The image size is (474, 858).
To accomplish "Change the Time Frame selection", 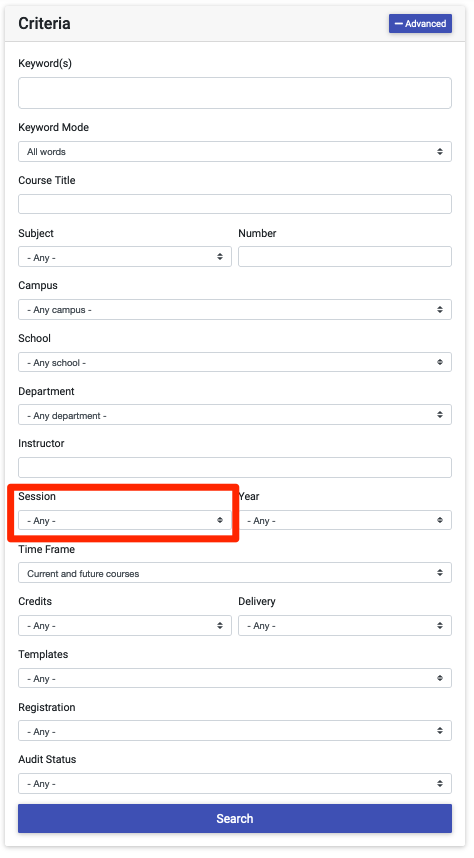I will tap(234, 573).
